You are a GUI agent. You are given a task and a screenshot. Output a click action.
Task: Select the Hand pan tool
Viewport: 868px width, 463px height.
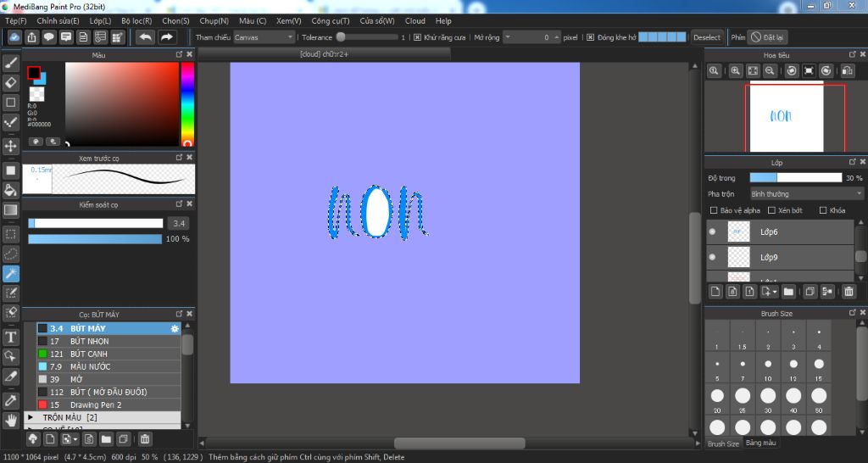click(10, 421)
